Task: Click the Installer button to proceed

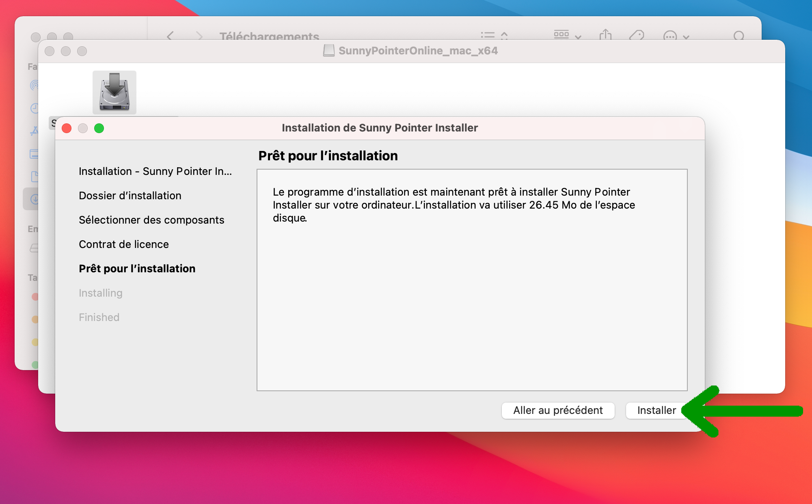Action: click(x=657, y=410)
